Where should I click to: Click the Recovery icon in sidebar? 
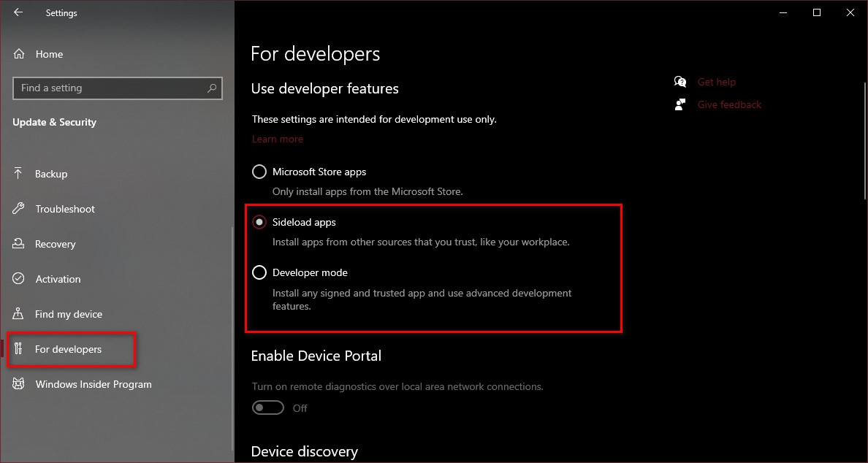click(x=20, y=244)
